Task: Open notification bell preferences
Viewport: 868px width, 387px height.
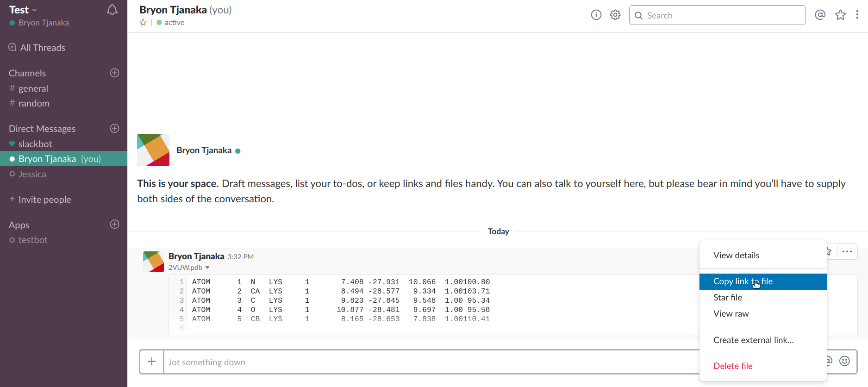Action: click(112, 10)
